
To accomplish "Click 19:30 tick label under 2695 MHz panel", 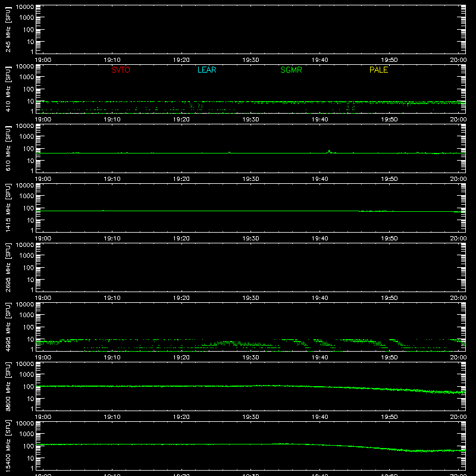I will click(250, 298).
